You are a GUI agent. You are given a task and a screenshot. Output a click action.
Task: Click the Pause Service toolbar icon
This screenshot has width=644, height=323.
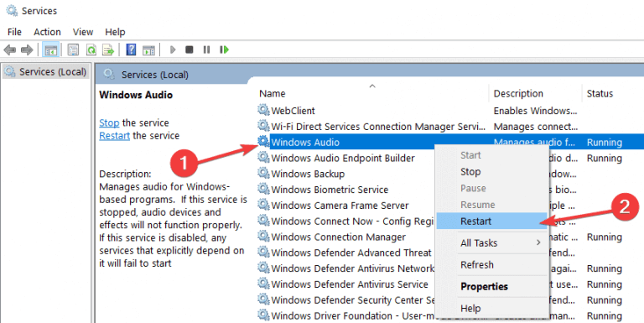pos(206,49)
